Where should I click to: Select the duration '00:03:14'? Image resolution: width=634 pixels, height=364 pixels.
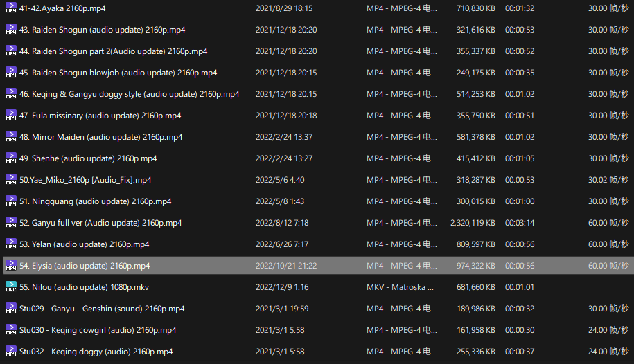tap(520, 223)
